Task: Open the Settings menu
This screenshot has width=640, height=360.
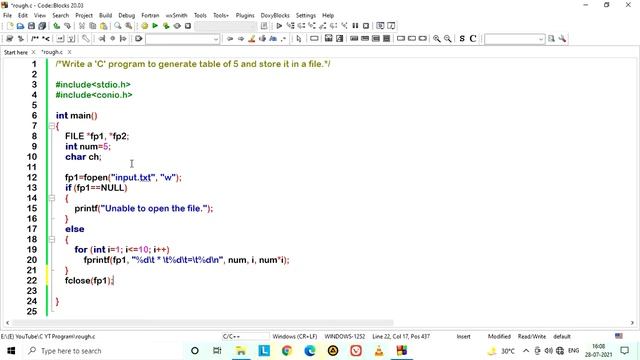Action: [x=306, y=15]
